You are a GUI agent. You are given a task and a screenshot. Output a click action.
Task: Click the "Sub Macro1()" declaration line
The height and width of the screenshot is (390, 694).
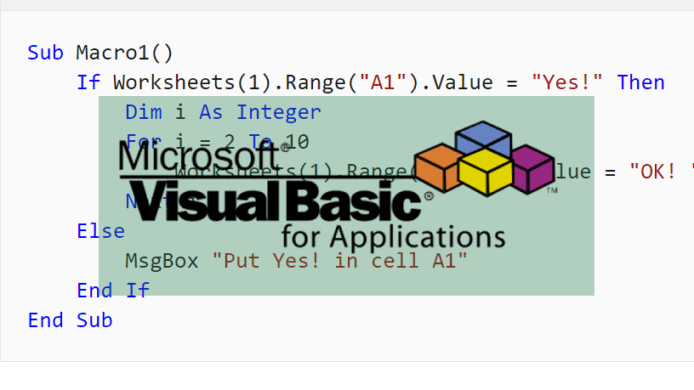click(x=100, y=53)
